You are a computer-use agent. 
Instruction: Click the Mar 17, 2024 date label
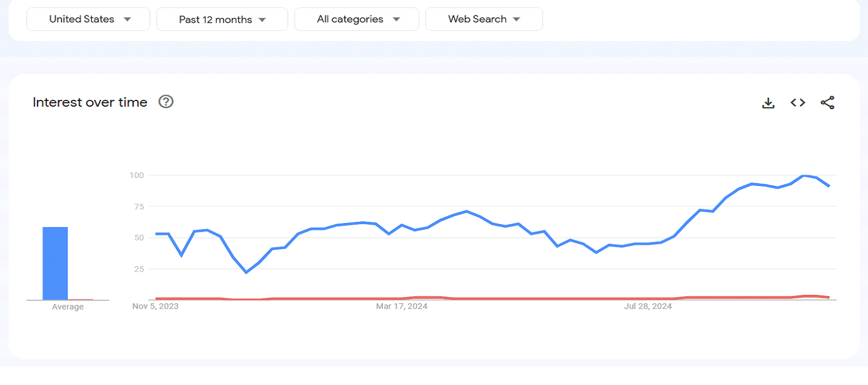[x=402, y=306]
